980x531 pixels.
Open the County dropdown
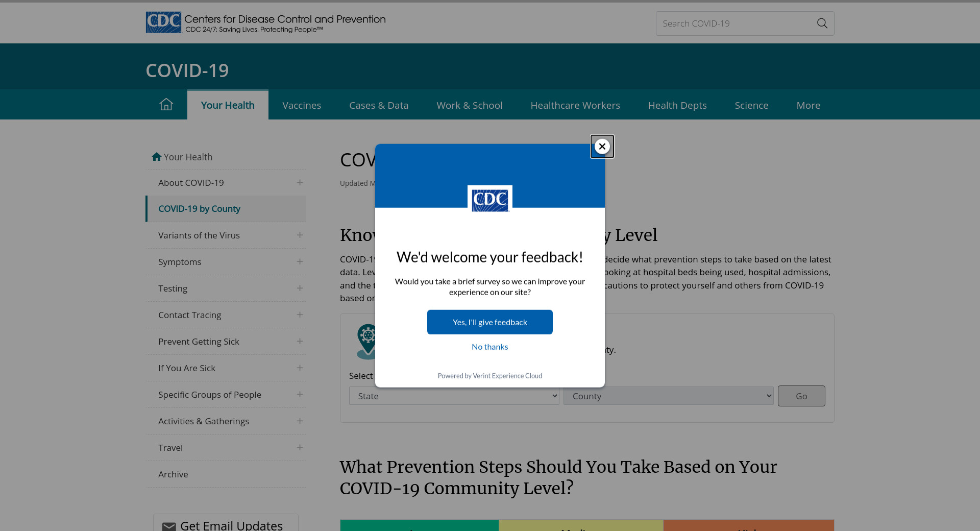669,396
